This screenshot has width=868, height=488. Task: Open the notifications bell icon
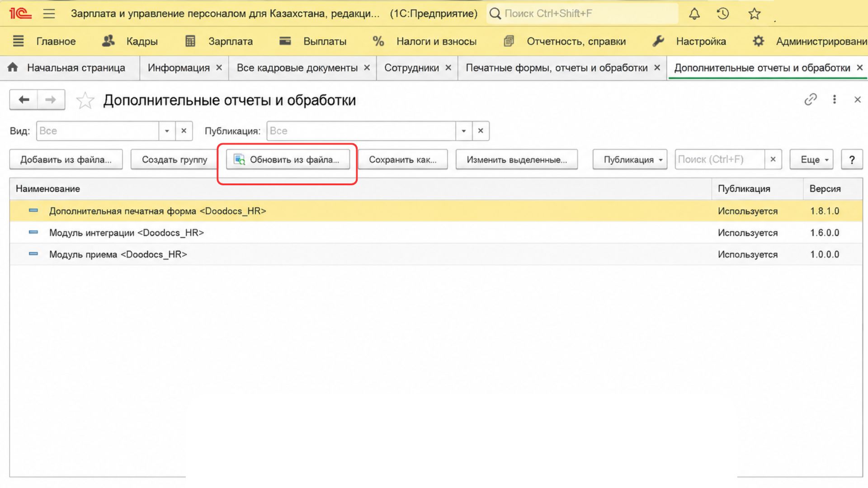(694, 14)
